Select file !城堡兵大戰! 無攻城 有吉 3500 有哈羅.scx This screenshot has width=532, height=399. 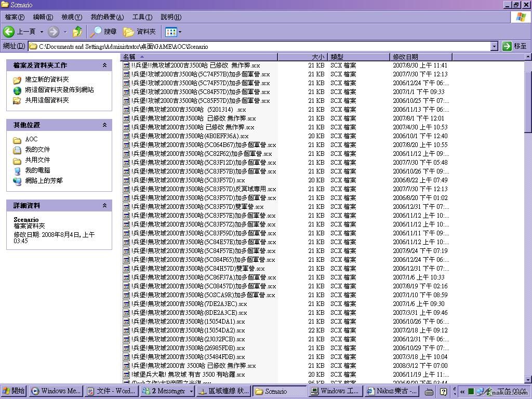[188, 375]
